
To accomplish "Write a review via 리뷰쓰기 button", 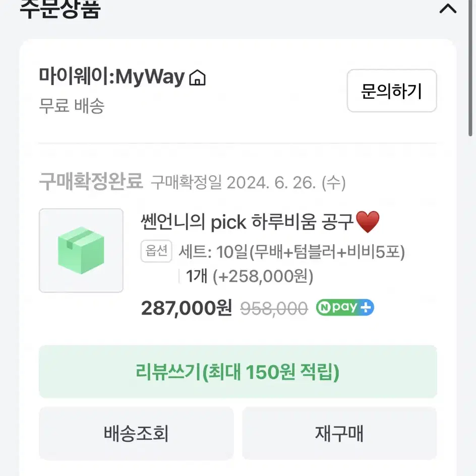I will pyautogui.click(x=237, y=372).
